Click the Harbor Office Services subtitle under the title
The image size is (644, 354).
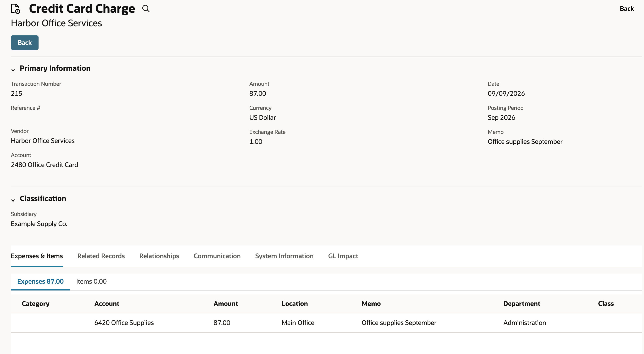coord(56,23)
